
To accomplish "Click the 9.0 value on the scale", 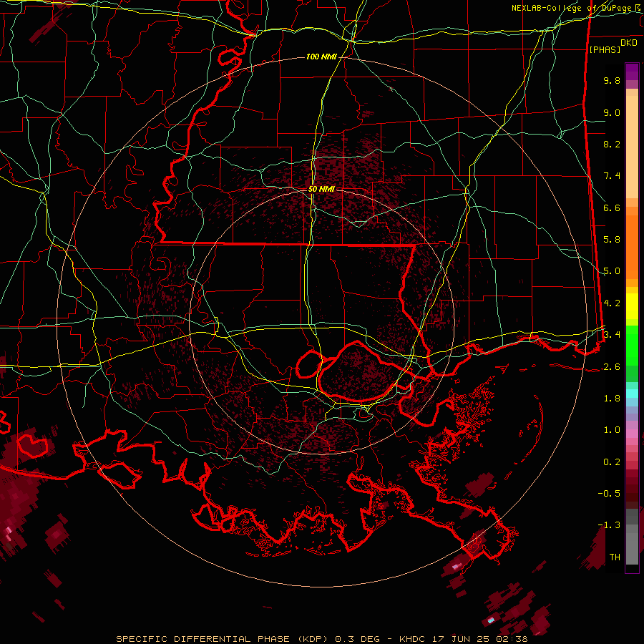I will pyautogui.click(x=612, y=112).
